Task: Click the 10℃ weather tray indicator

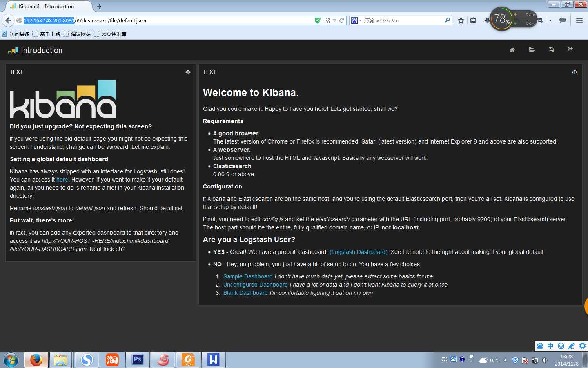Action: [x=489, y=360]
